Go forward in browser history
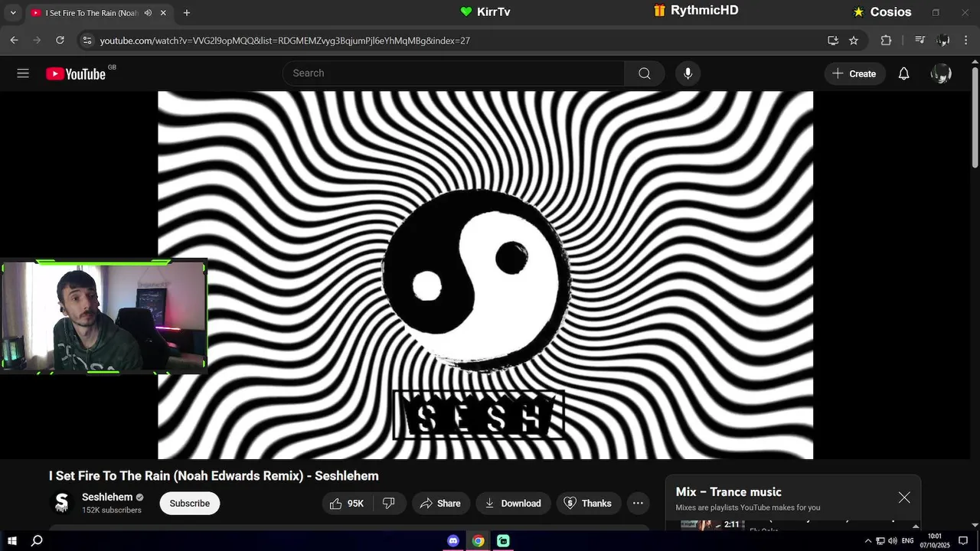Image resolution: width=980 pixels, height=551 pixels. click(x=37, y=41)
